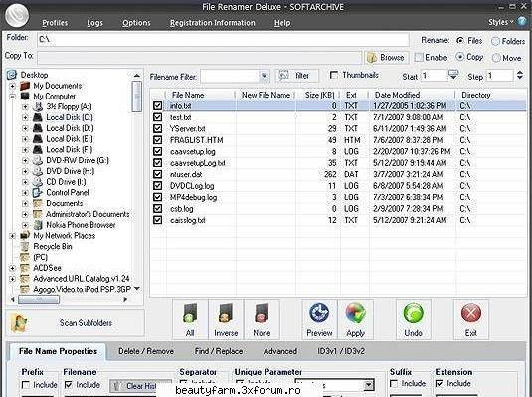
Task: Open the ID3v1 / ID3v2 tab
Action: pyautogui.click(x=341, y=351)
